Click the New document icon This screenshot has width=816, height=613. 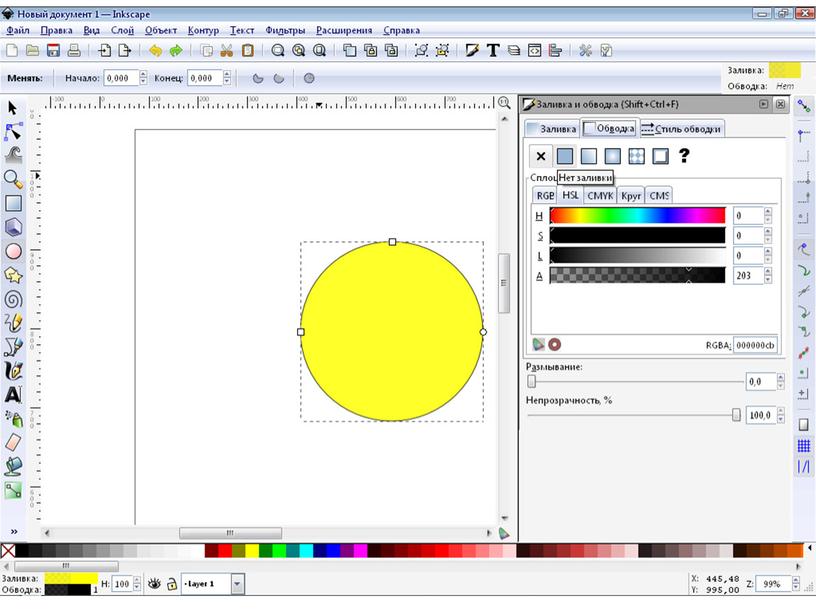pos(11,50)
